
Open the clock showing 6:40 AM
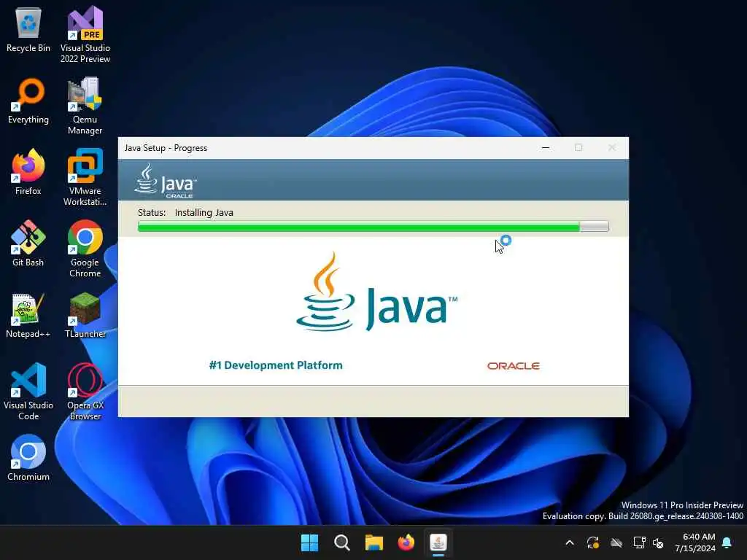click(x=695, y=542)
